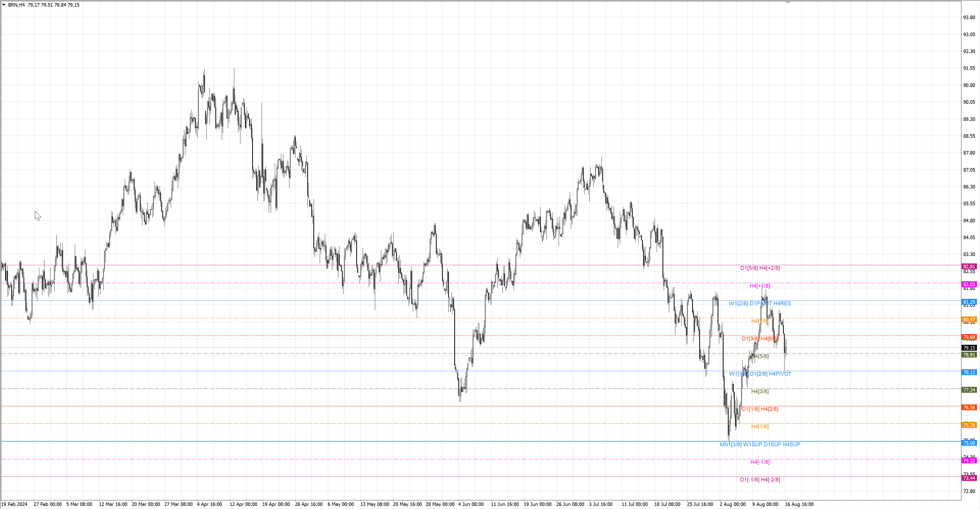Click the 77.34 green price tag
The image size is (980, 509).
(x=969, y=390)
